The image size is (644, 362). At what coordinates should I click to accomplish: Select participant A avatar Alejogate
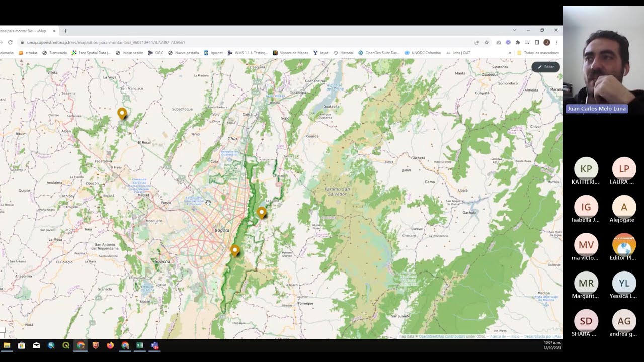coord(624,207)
